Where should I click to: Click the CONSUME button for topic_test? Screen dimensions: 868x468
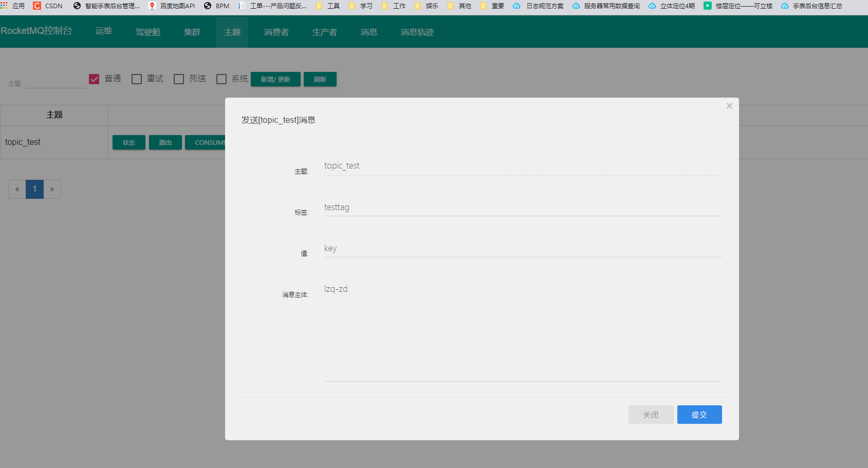click(x=206, y=142)
